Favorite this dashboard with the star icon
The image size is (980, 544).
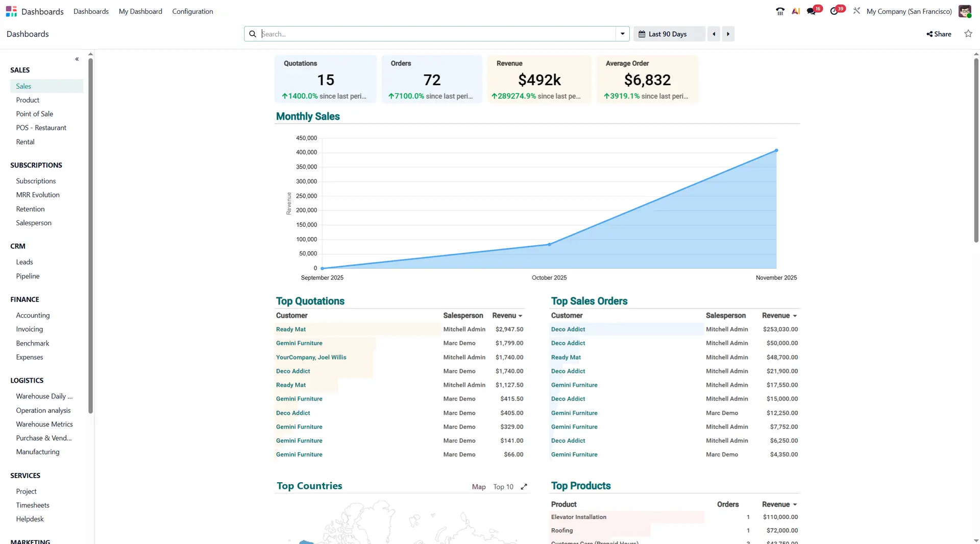(x=968, y=34)
